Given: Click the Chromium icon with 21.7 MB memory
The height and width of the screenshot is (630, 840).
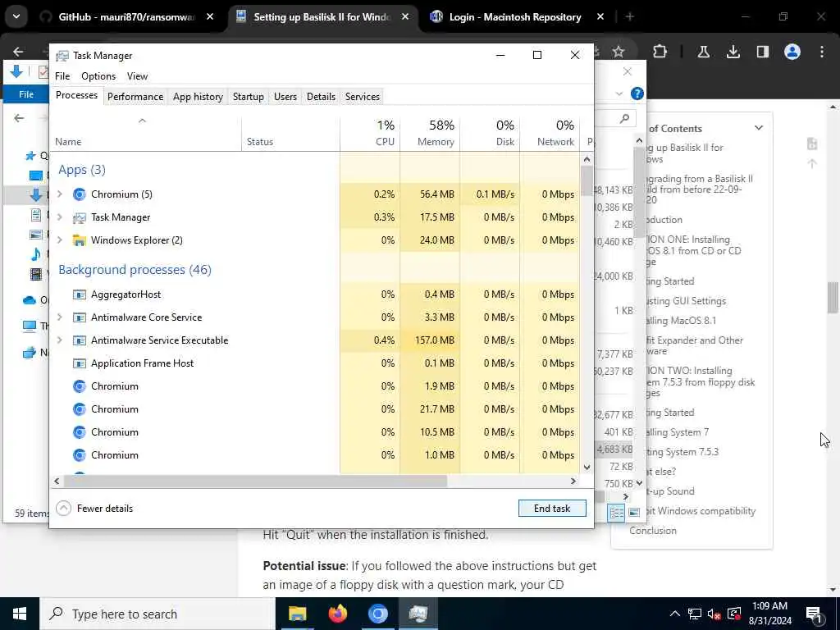Looking at the screenshot, I should point(80,409).
